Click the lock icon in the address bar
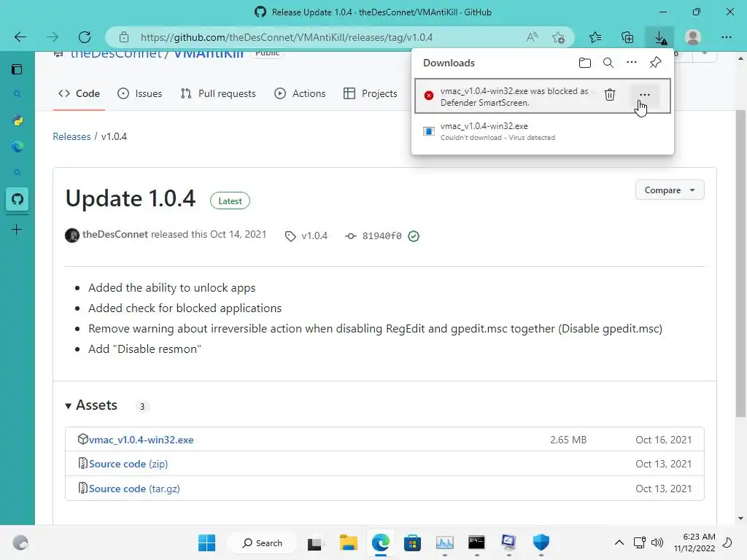This screenshot has width=747, height=560. tap(124, 37)
